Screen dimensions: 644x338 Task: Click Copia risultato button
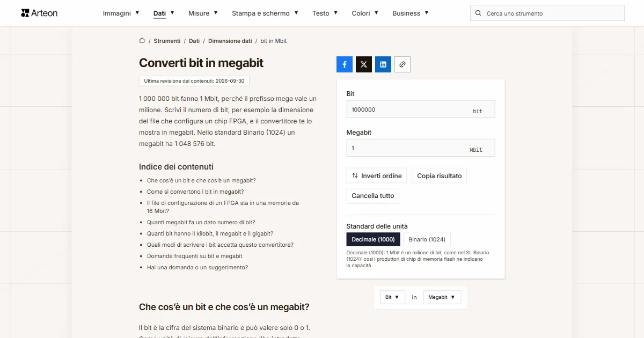click(440, 176)
